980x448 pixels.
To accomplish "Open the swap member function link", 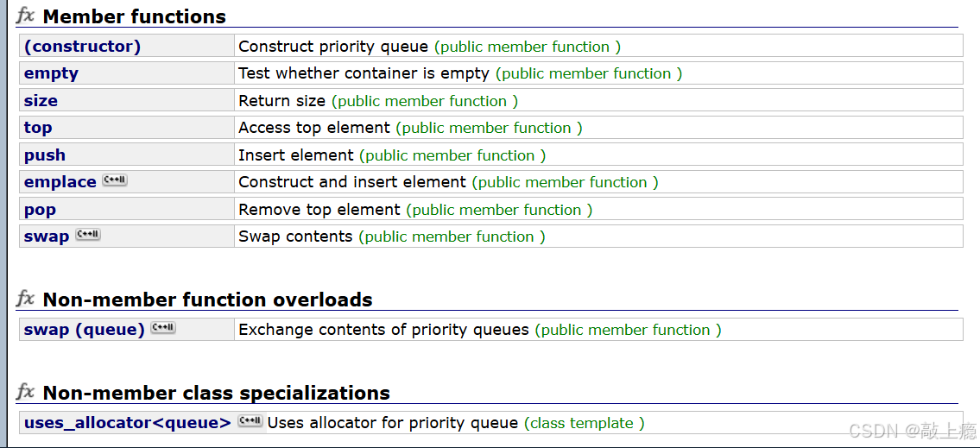I will coord(47,237).
